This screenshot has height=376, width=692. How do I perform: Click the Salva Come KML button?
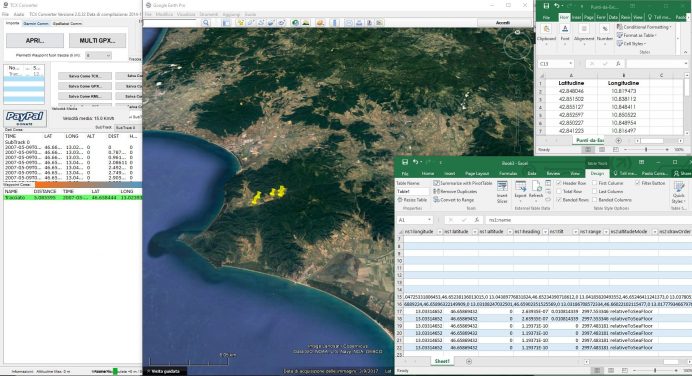click(85, 96)
